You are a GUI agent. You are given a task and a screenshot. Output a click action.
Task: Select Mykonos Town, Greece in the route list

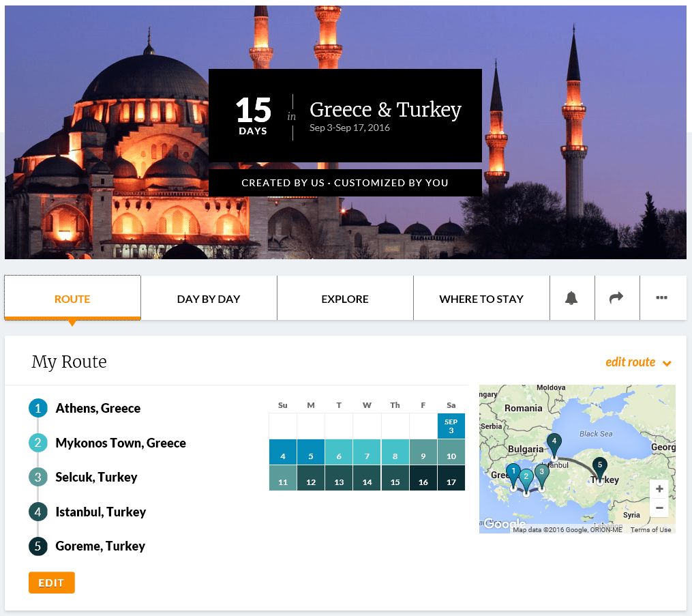click(121, 442)
